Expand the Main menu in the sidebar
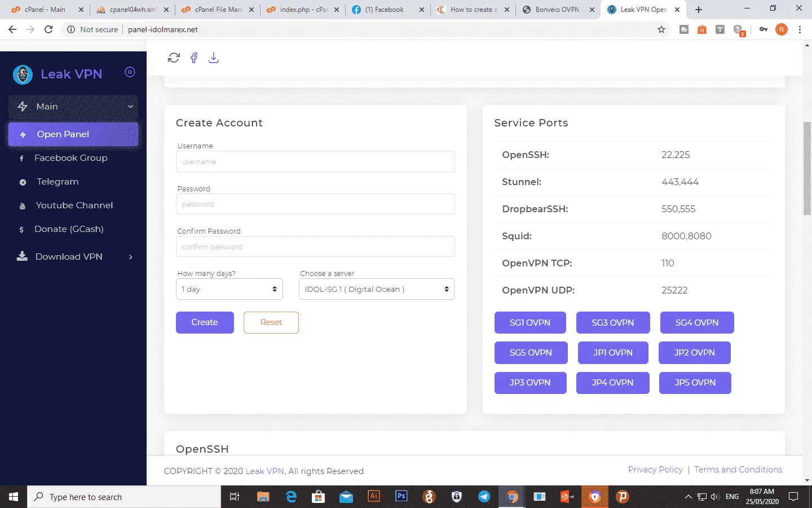The image size is (812, 508). click(x=73, y=107)
